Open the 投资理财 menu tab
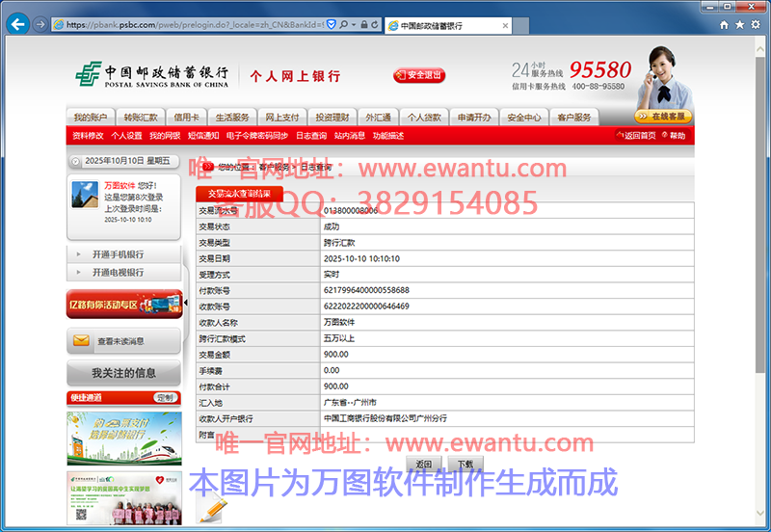The height and width of the screenshot is (532, 771). click(x=332, y=117)
